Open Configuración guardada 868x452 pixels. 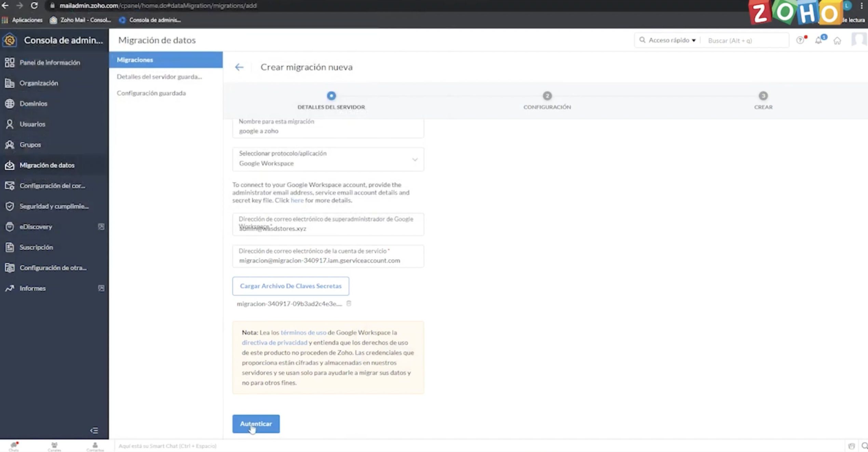[x=151, y=93]
